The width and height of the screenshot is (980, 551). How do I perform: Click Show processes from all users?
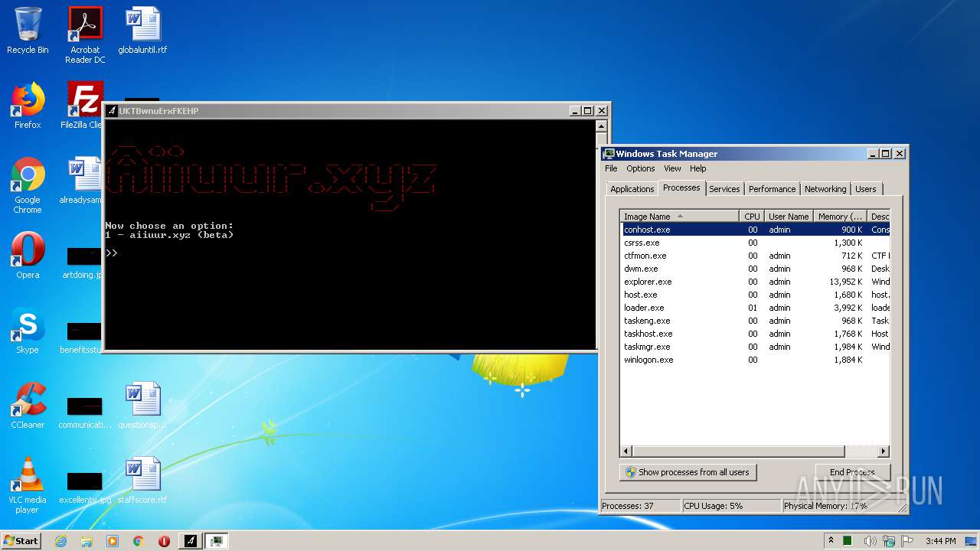pos(688,472)
